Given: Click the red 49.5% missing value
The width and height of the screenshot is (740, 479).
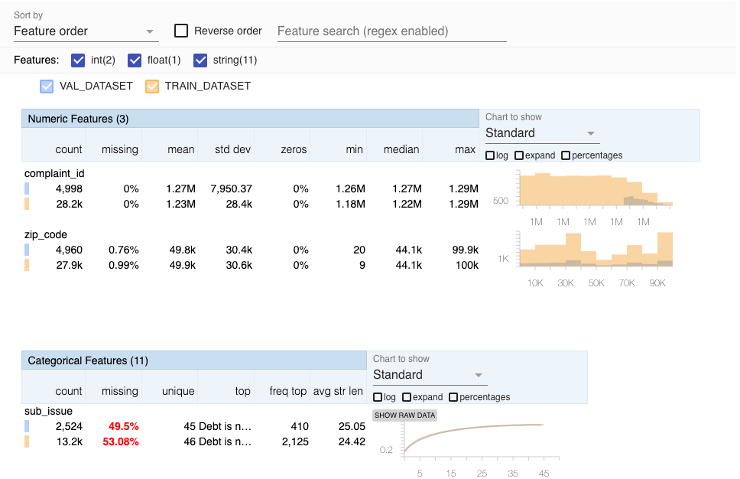Looking at the screenshot, I should click(124, 427).
